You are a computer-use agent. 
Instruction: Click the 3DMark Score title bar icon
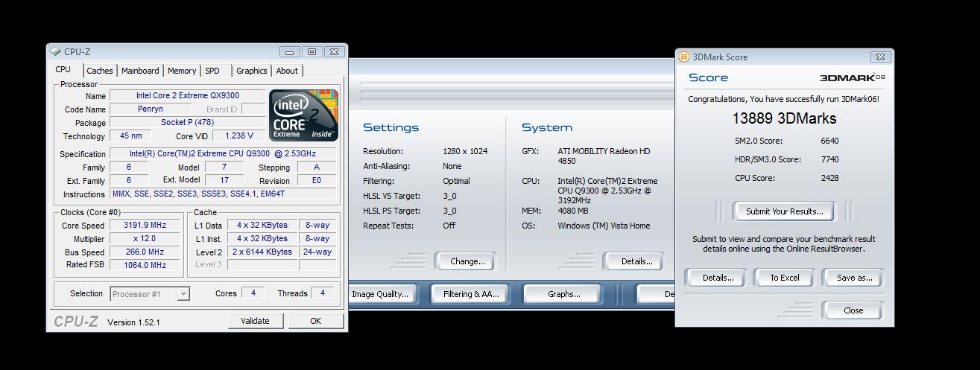(684, 57)
